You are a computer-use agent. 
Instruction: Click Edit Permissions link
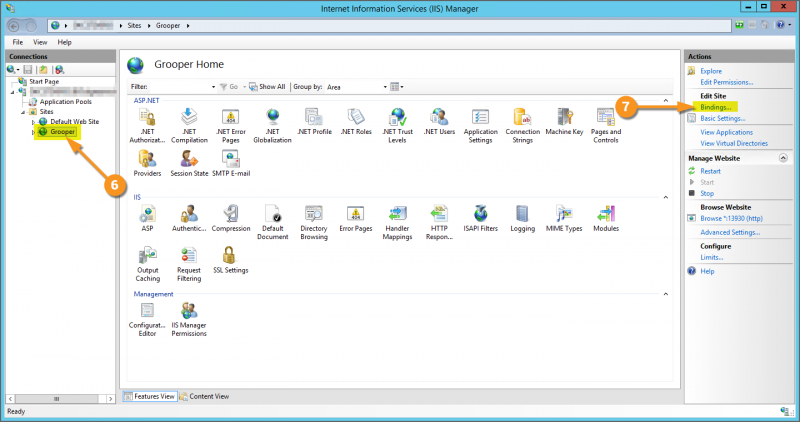pyautogui.click(x=727, y=82)
